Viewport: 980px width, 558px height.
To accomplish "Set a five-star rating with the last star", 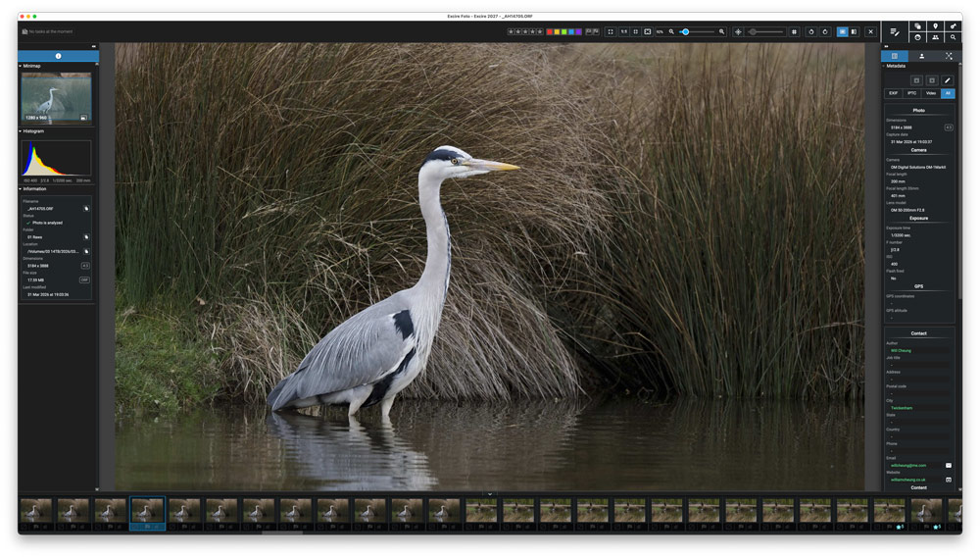I will click(540, 32).
